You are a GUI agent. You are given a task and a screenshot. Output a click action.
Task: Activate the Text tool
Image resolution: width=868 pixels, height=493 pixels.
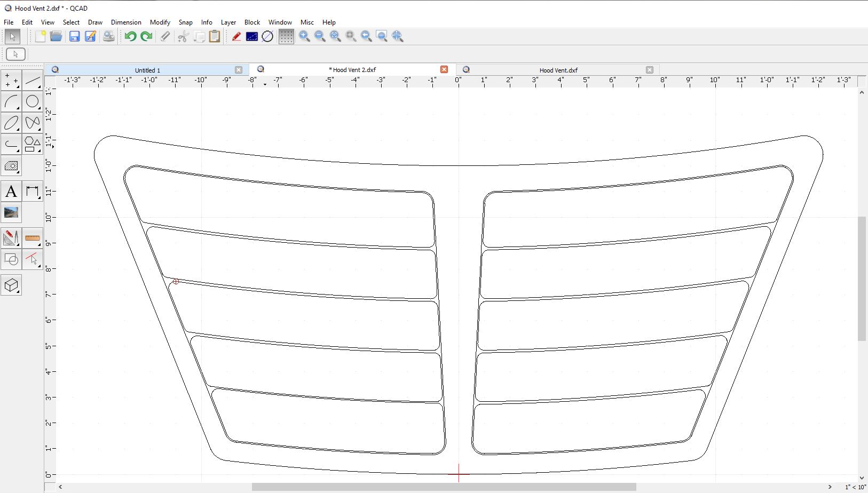point(11,192)
